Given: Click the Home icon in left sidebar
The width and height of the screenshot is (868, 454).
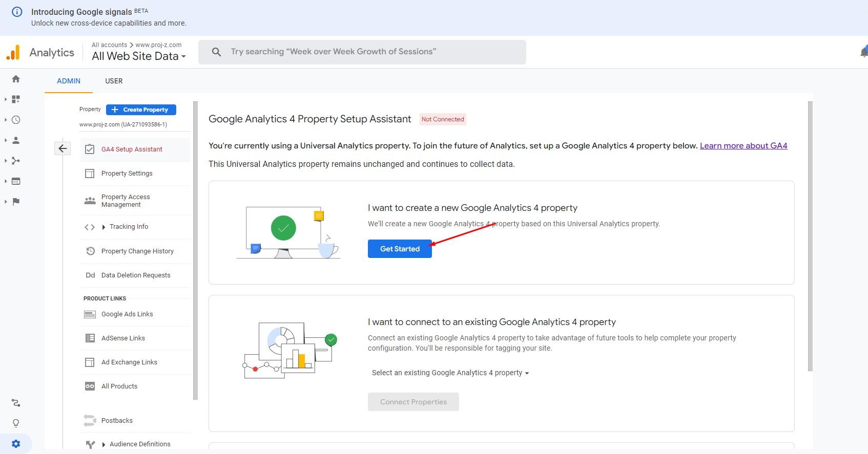Looking at the screenshot, I should coord(16,79).
